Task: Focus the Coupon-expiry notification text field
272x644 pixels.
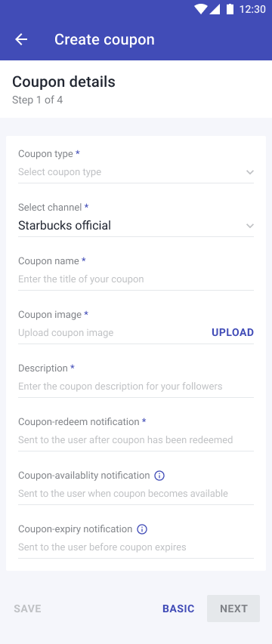Action: point(136,547)
